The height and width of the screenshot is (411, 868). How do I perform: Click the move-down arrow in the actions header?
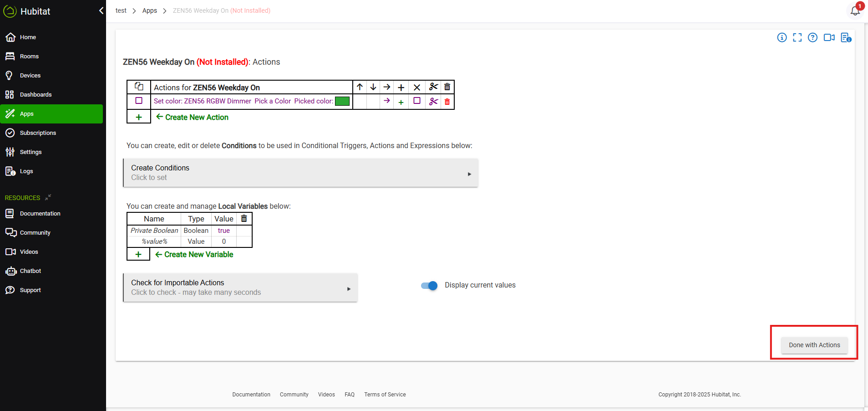click(x=373, y=87)
